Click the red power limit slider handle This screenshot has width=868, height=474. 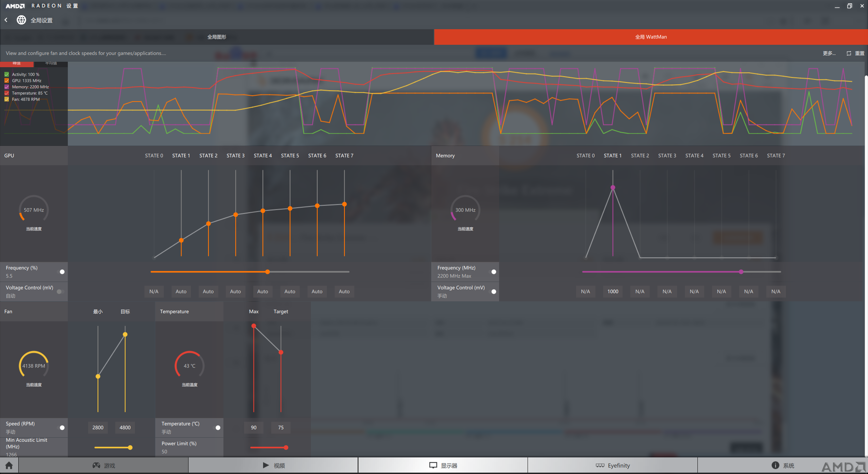click(x=286, y=448)
